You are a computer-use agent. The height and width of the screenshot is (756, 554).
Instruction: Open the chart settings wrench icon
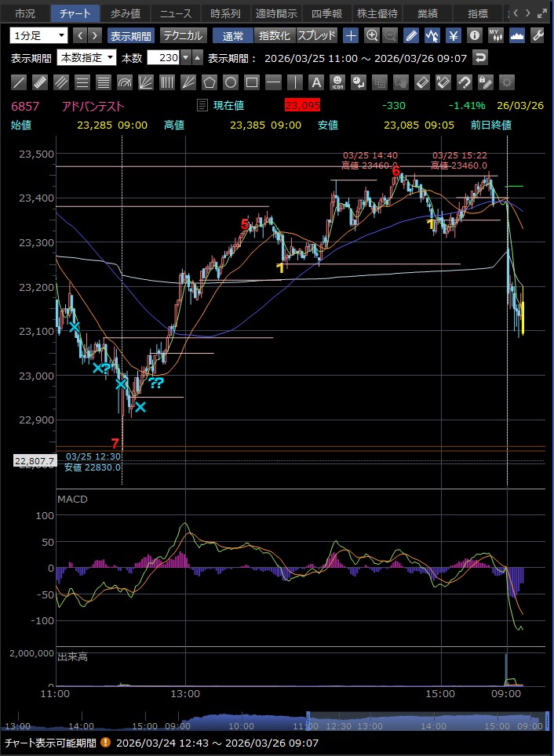click(538, 35)
